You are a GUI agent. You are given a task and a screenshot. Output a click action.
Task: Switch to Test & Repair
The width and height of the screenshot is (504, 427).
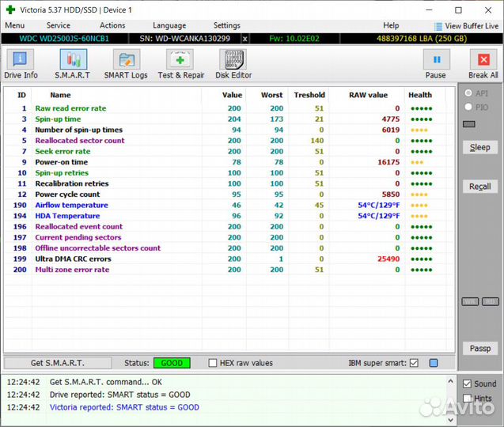click(x=180, y=64)
